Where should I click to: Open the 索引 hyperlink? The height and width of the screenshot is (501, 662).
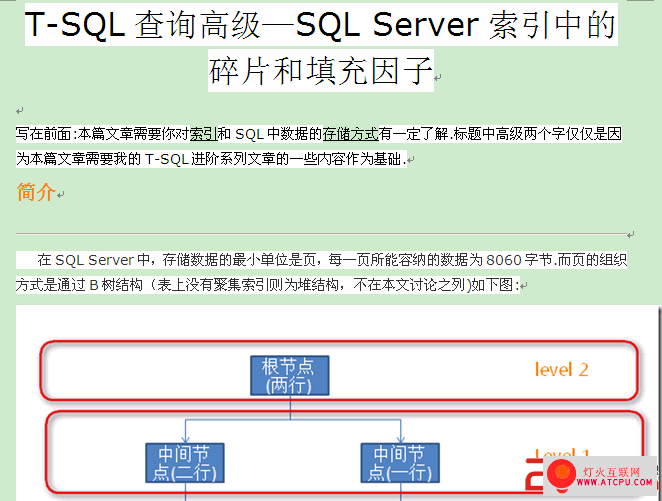click(203, 134)
